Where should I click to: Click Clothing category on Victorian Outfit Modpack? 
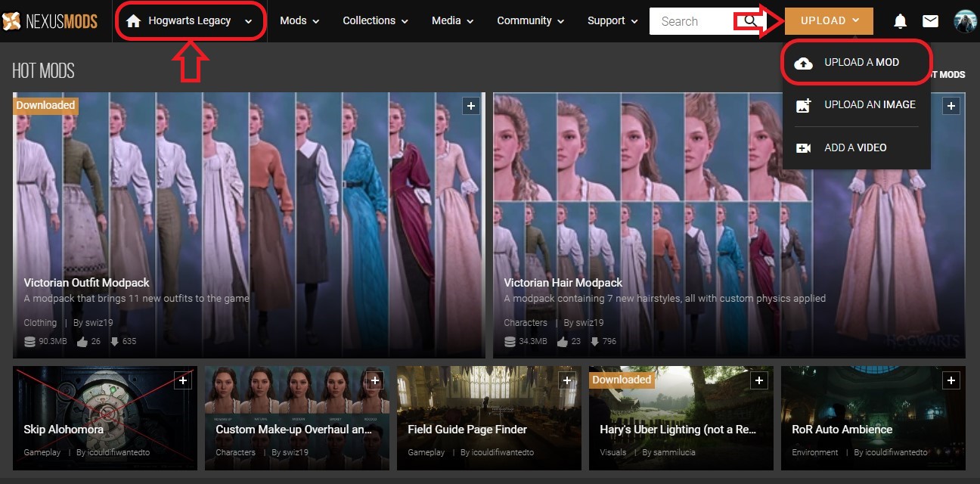click(x=40, y=322)
